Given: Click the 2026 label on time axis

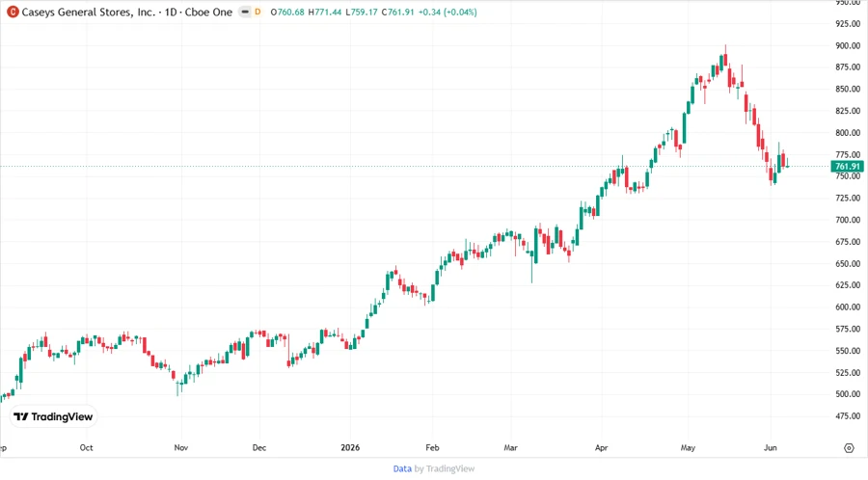Looking at the screenshot, I should pos(350,448).
